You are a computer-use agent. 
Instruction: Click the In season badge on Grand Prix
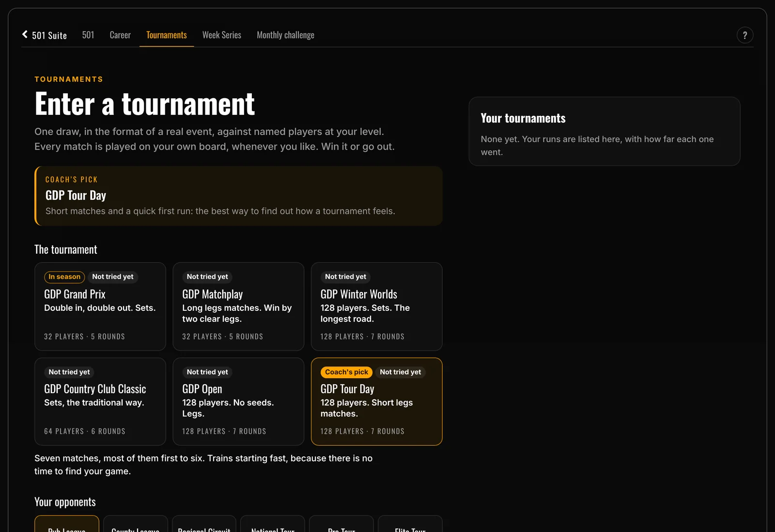tap(64, 277)
